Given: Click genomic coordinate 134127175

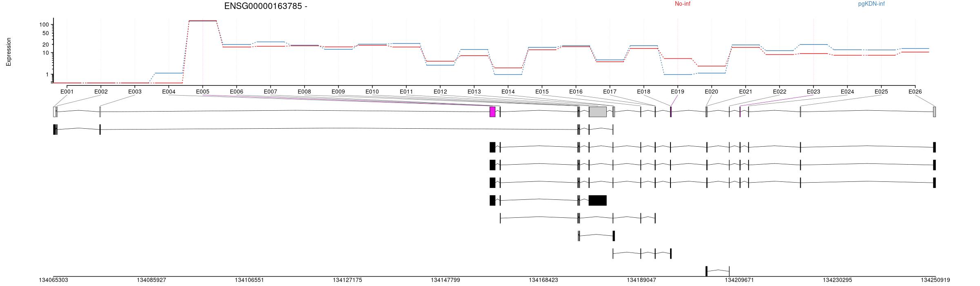Looking at the screenshot, I should [x=347, y=280].
